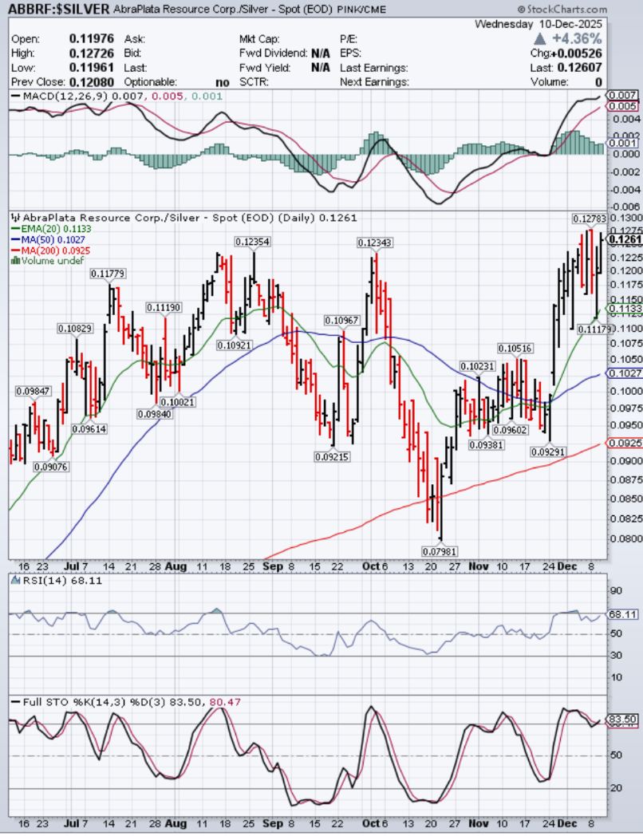The width and height of the screenshot is (643, 840).
Task: Click the Optionable value no
Action: coord(223,82)
